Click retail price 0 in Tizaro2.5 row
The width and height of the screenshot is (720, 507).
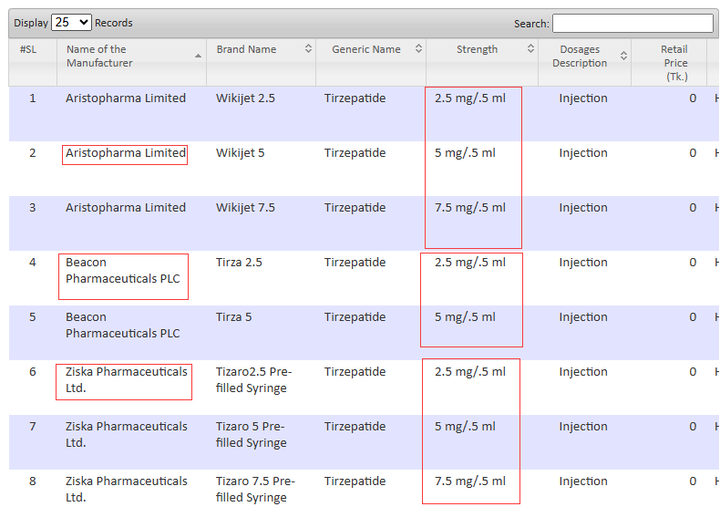point(693,372)
